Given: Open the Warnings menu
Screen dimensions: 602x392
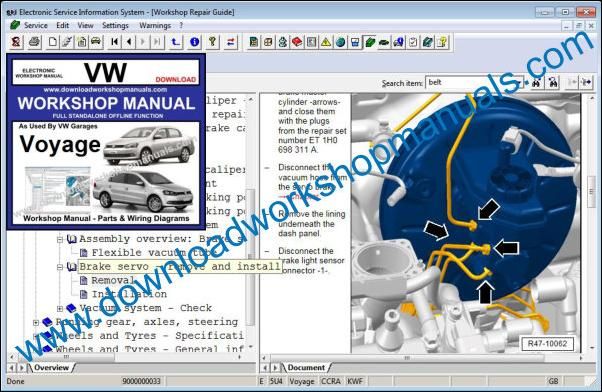Looking at the screenshot, I should coord(155,25).
